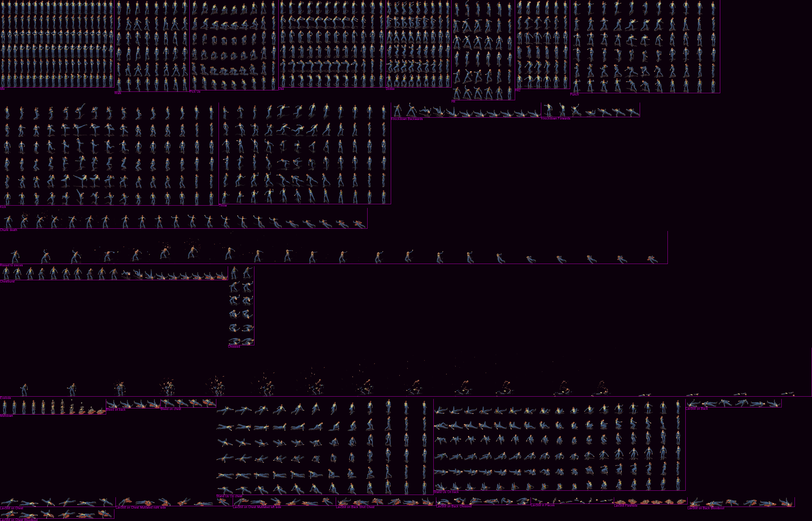Click the Explode label

(x=5, y=398)
